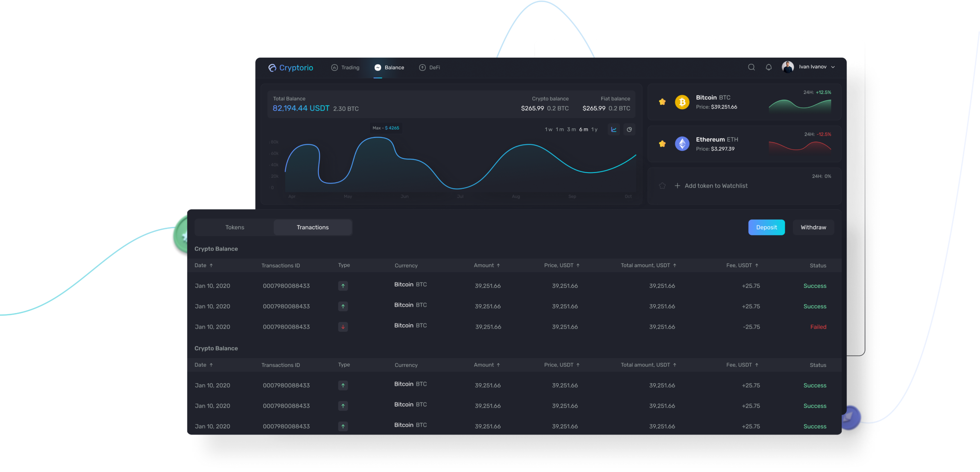The image size is (980, 472).
Task: Switch to line chart view icon
Action: [x=614, y=130]
